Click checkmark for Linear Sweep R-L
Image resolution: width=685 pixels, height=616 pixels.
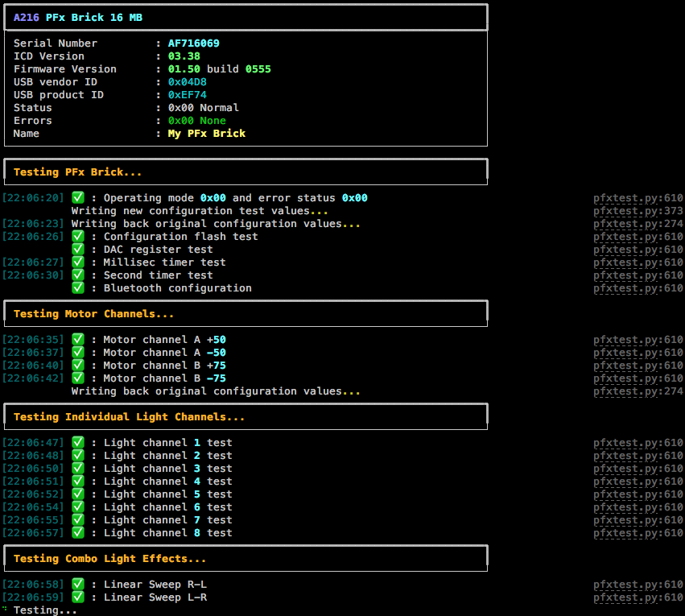(78, 584)
